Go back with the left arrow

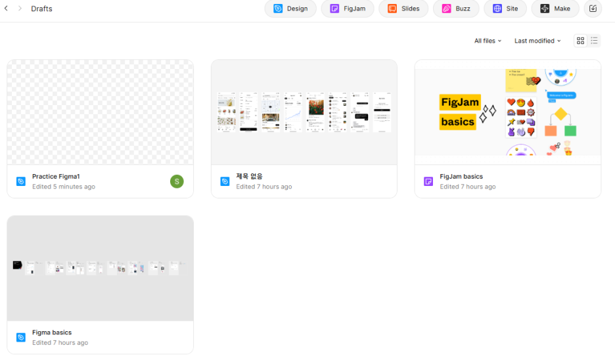pos(6,9)
